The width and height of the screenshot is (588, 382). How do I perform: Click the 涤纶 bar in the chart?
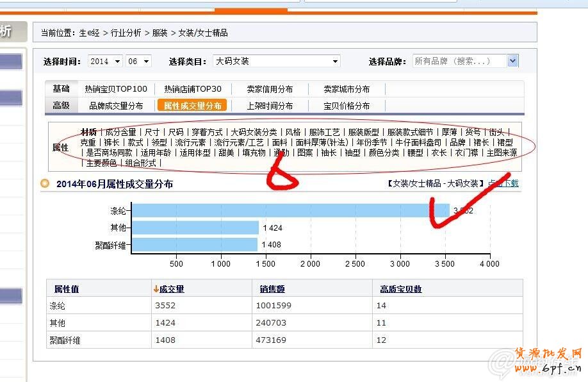(290, 210)
